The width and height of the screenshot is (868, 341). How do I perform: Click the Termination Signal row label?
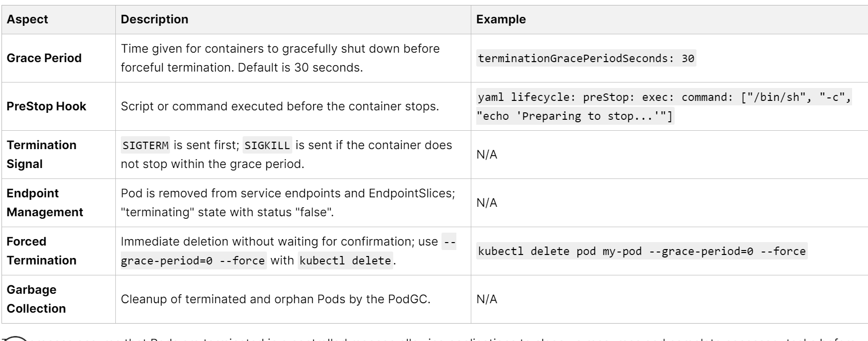tap(41, 155)
